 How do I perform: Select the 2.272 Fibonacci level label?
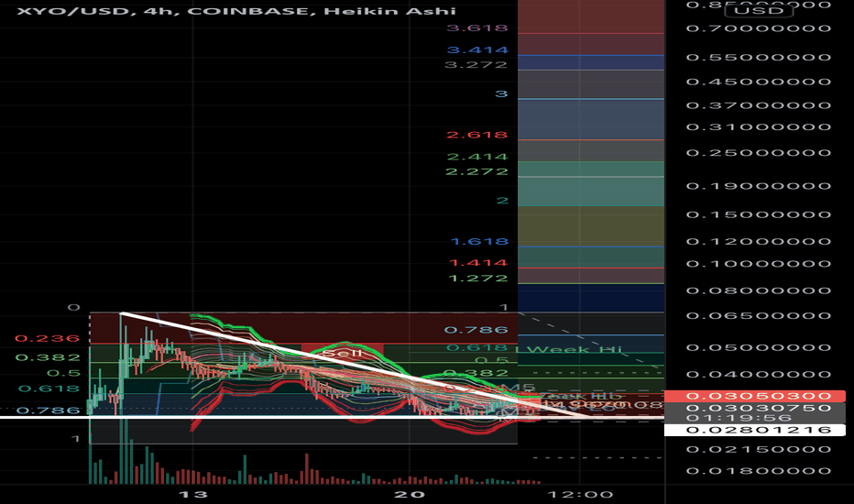[x=477, y=171]
